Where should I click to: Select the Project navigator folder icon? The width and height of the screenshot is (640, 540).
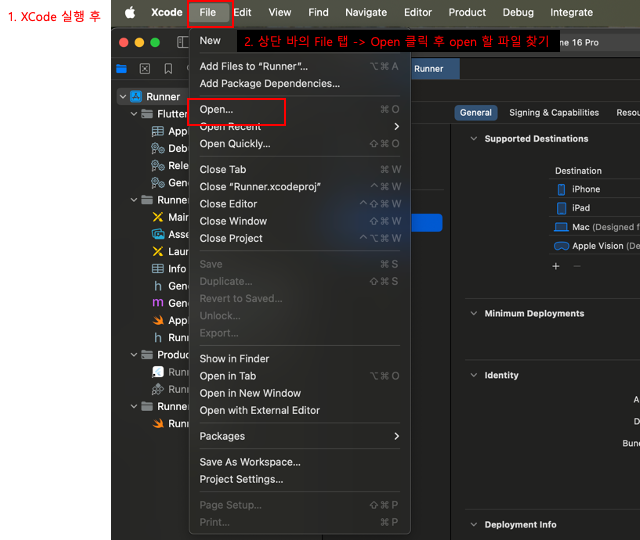(x=122, y=69)
